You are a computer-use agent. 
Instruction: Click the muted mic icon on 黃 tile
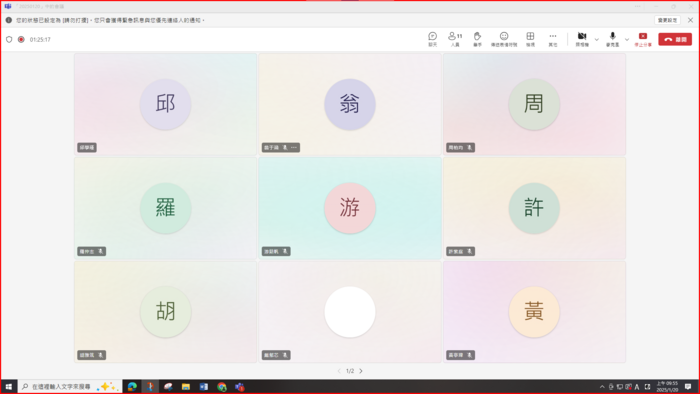469,355
